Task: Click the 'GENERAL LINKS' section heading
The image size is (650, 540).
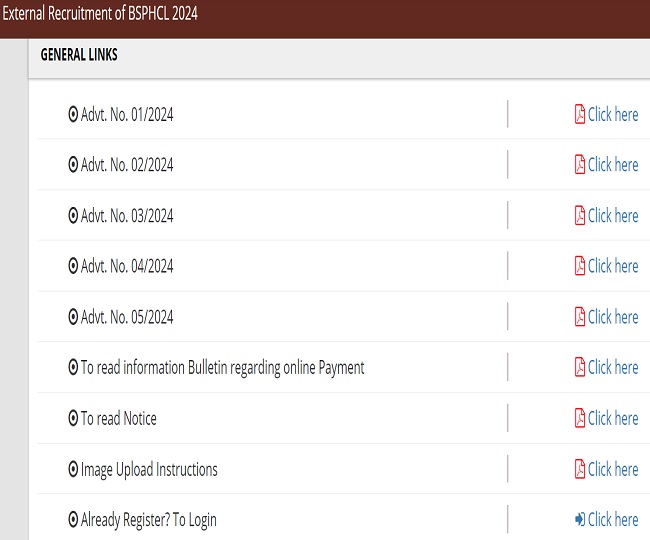Action: (x=79, y=55)
